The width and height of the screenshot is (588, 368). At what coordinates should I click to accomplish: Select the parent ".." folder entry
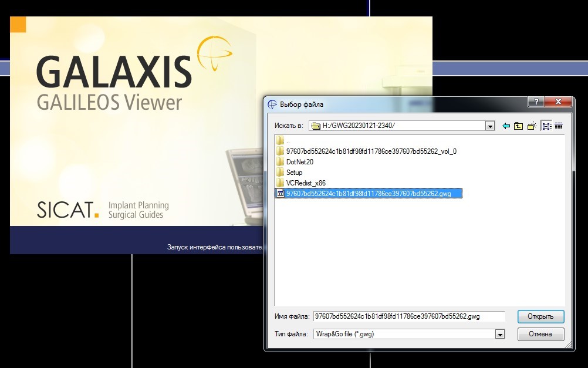pos(288,141)
